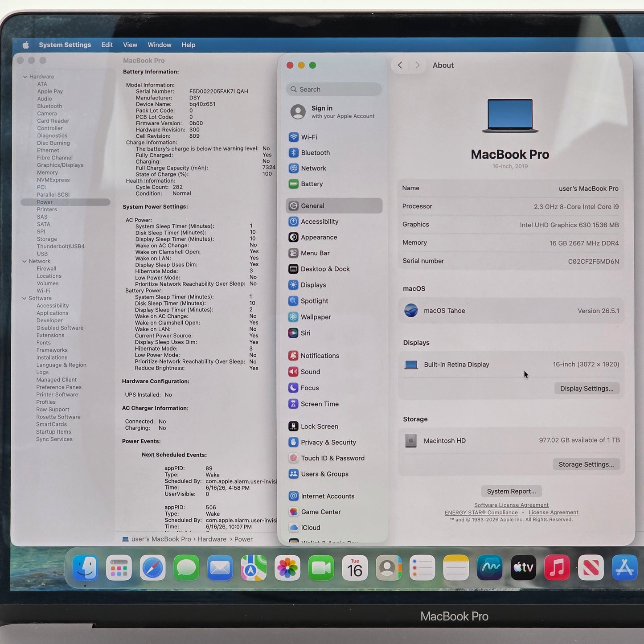Open Music app from the Dock
Image resolution: width=644 pixels, height=644 pixels.
(x=557, y=568)
